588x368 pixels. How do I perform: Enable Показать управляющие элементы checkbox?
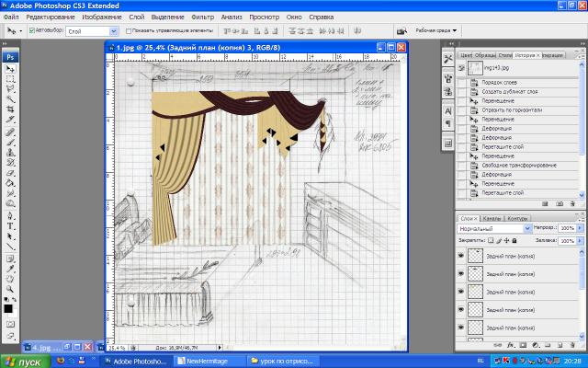click(129, 30)
